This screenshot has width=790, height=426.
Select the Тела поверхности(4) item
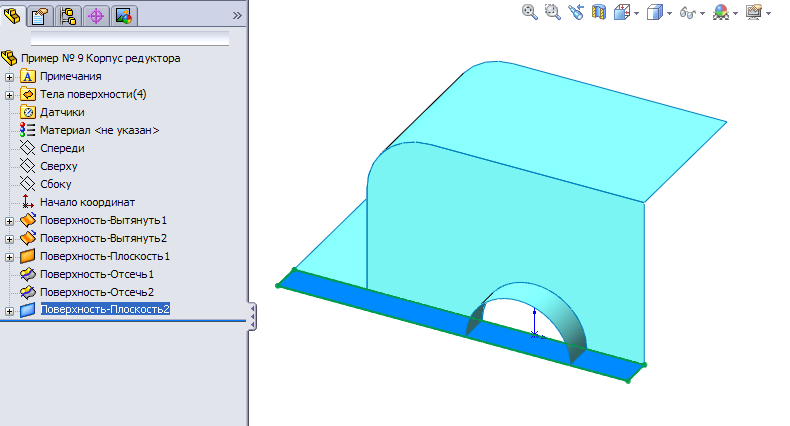93,94
